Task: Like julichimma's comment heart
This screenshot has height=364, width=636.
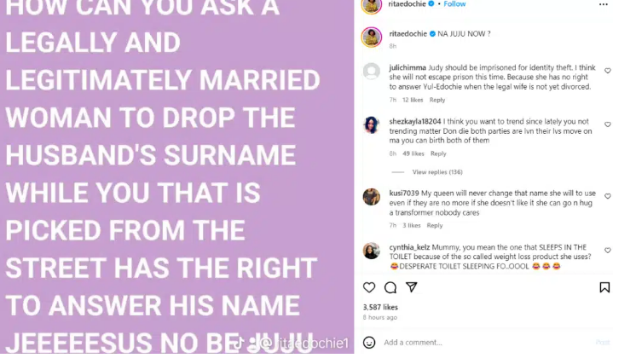Action: (608, 71)
